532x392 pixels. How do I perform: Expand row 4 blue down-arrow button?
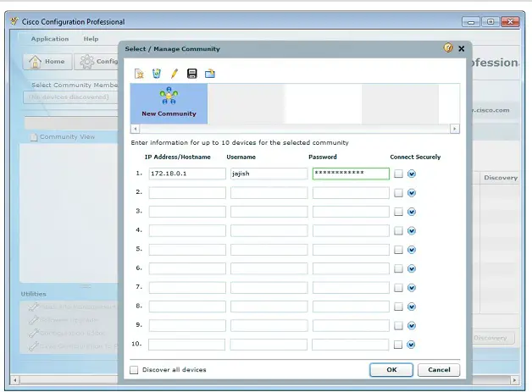(412, 231)
